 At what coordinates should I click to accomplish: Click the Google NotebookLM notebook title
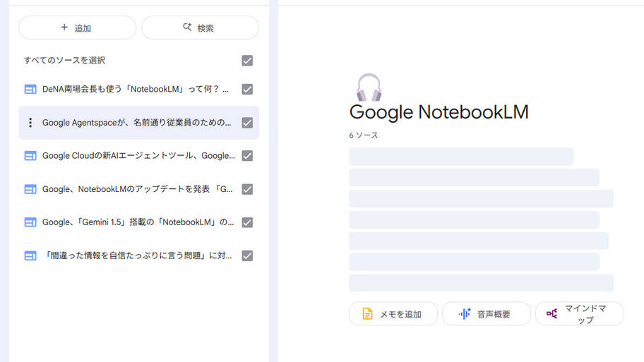coord(439,112)
